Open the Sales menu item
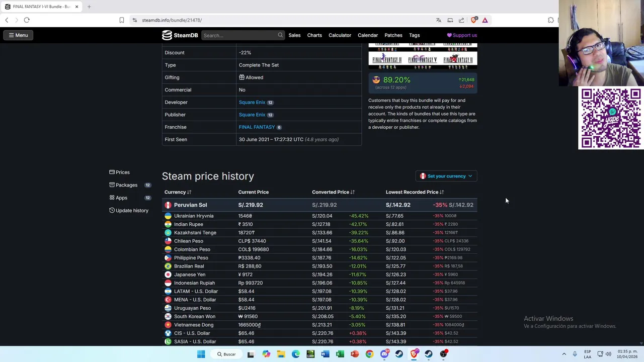 coord(294,35)
